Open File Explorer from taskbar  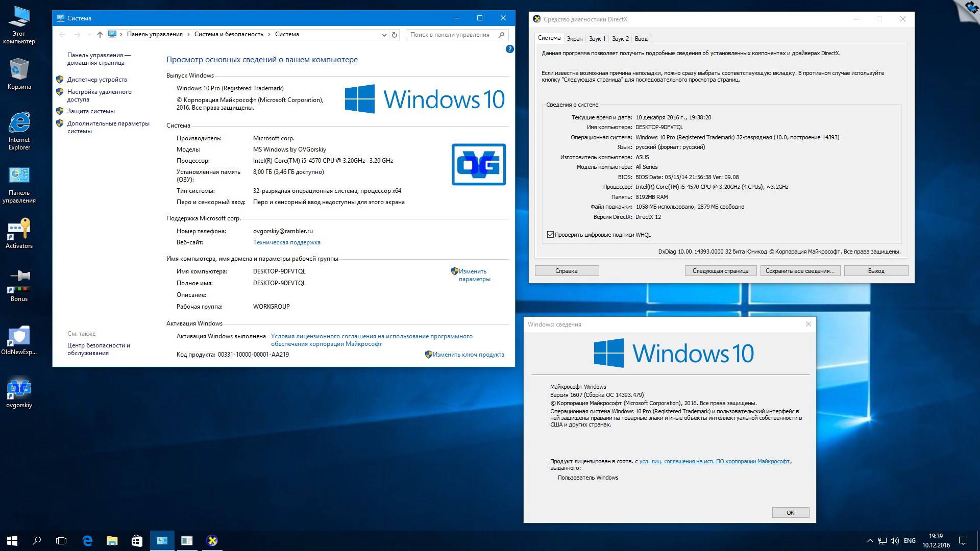[112, 541]
